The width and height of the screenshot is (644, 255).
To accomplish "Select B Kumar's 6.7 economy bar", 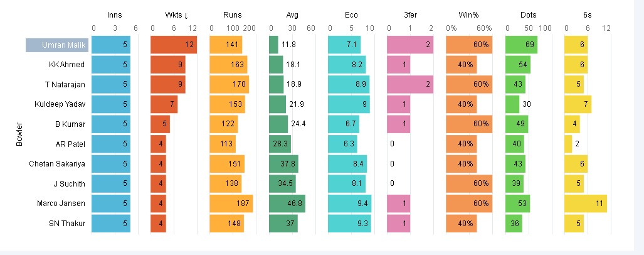I will coord(343,124).
